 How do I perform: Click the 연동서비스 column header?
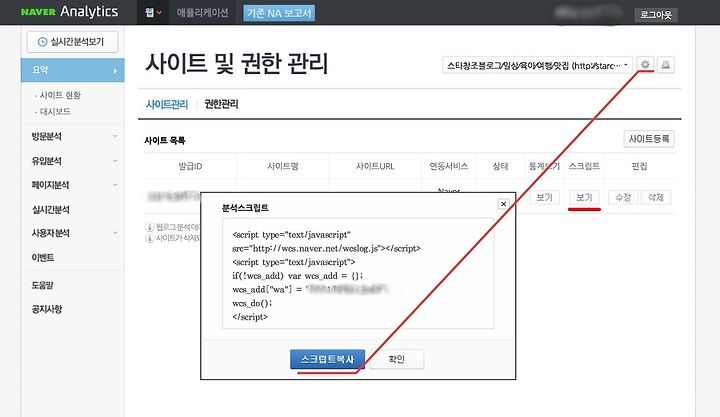point(449,166)
